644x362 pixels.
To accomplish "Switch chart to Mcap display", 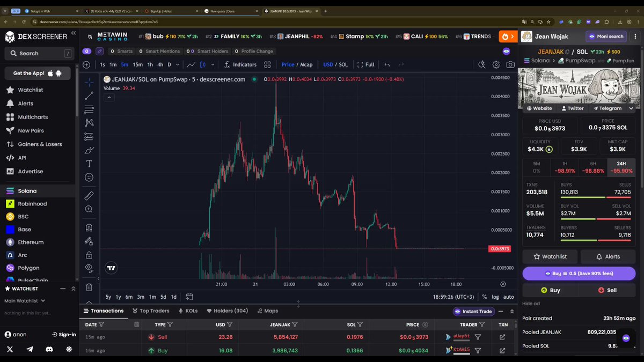I will (306, 64).
